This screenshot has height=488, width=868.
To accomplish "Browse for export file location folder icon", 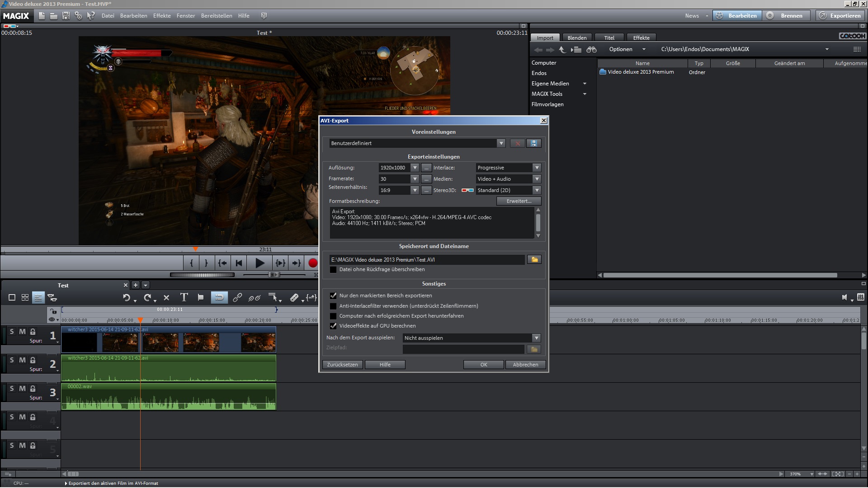I will pos(534,260).
